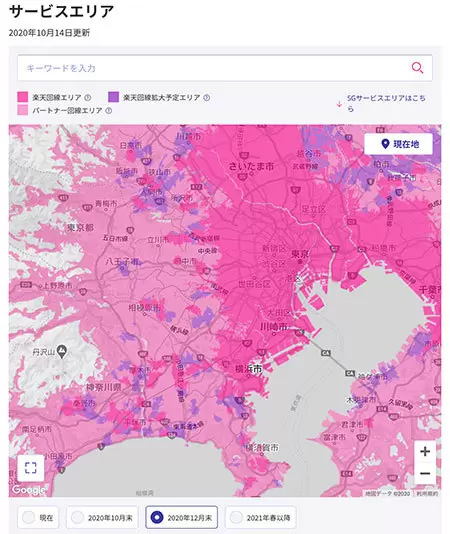Click the 現在地 current location button
This screenshot has height=534, width=450.
click(x=399, y=144)
